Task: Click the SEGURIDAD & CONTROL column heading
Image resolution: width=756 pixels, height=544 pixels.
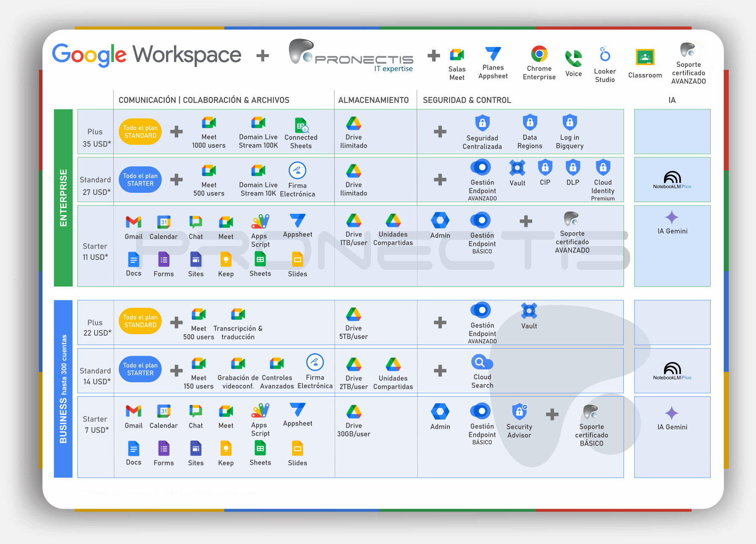Action: coord(467,100)
